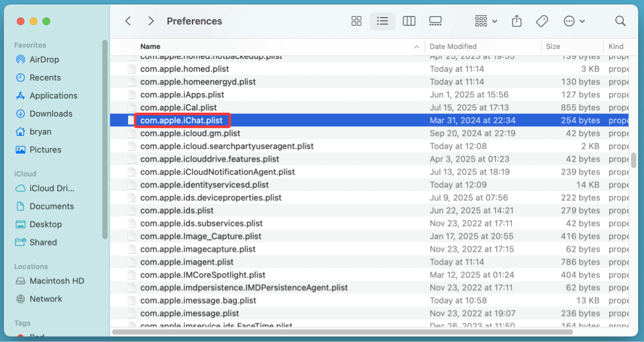
Task: Sort by the Name column header
Action: click(150, 46)
